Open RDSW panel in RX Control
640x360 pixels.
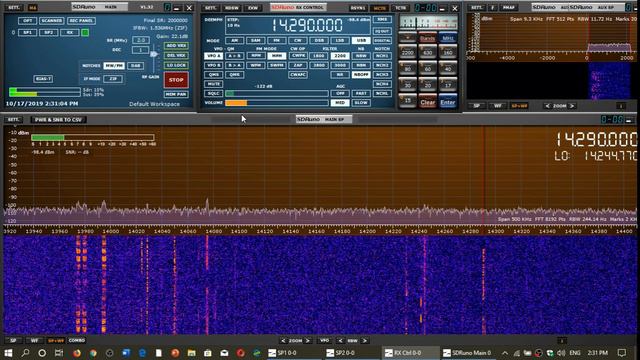click(232, 8)
